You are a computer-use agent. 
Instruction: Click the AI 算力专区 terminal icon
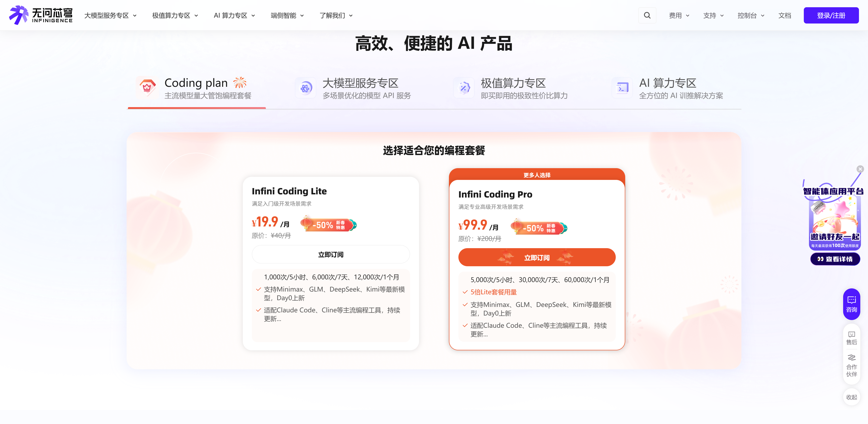click(x=622, y=88)
